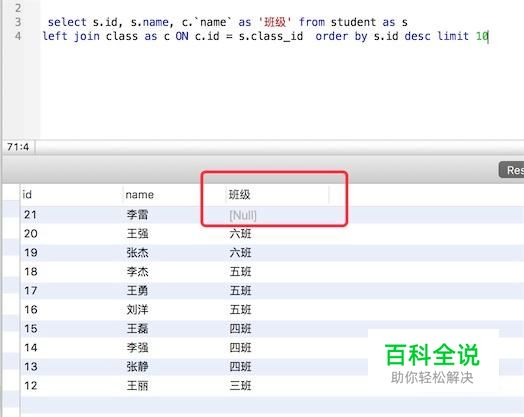Screen dimensions: 524x417
Task: Select 六班 cell in row 19
Action: click(x=240, y=253)
